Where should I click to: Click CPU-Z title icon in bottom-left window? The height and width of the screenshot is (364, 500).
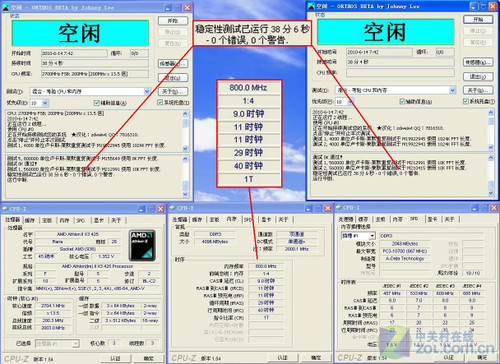click(5, 209)
